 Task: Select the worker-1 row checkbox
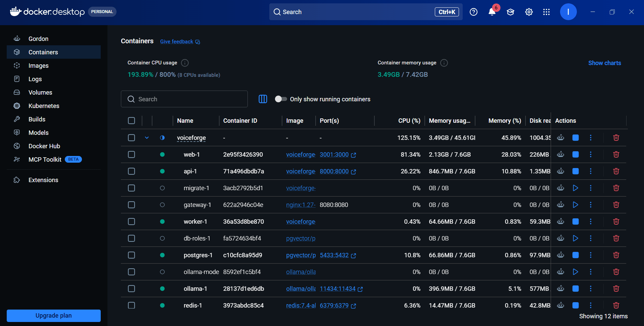click(x=132, y=221)
